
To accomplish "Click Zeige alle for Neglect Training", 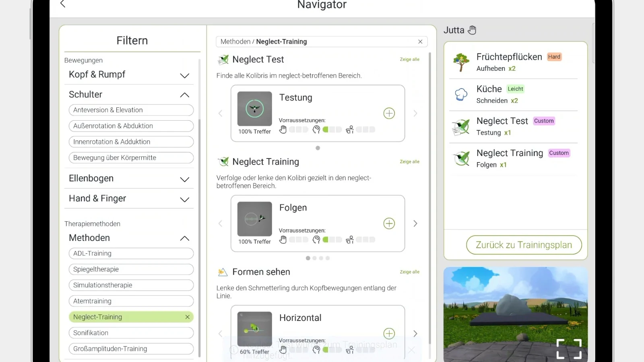I will (x=409, y=162).
